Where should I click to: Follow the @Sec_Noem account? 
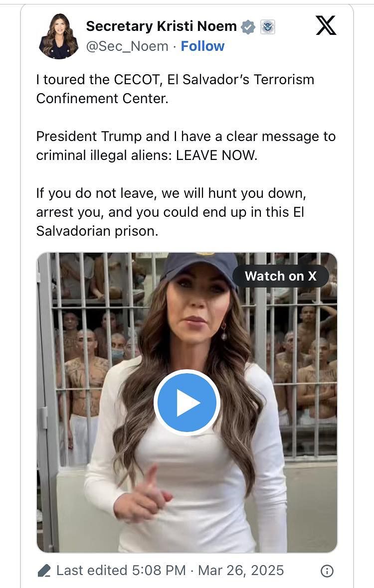(202, 46)
